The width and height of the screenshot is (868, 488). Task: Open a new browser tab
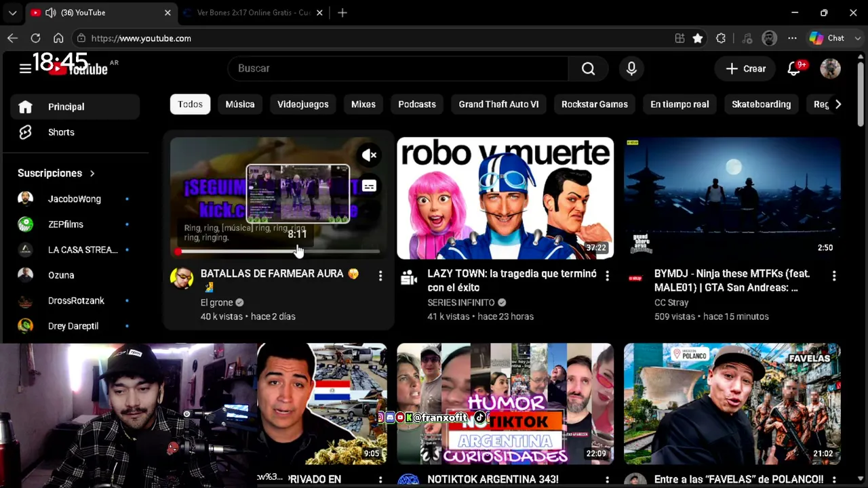coord(342,13)
